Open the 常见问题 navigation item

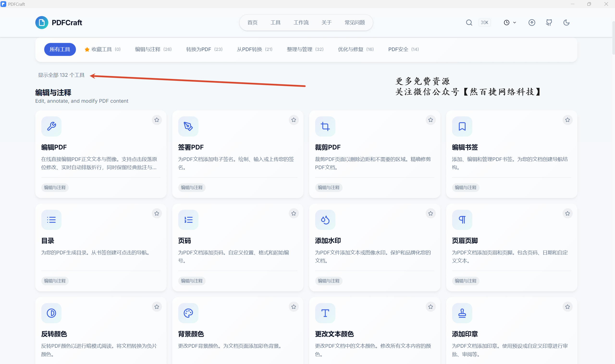pyautogui.click(x=355, y=23)
